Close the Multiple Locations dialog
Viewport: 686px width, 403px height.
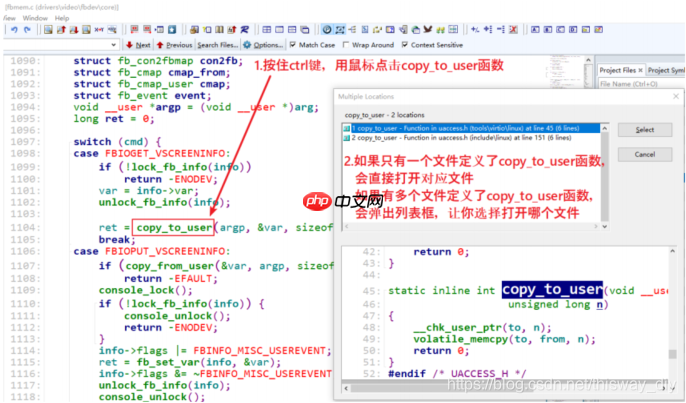(x=676, y=96)
